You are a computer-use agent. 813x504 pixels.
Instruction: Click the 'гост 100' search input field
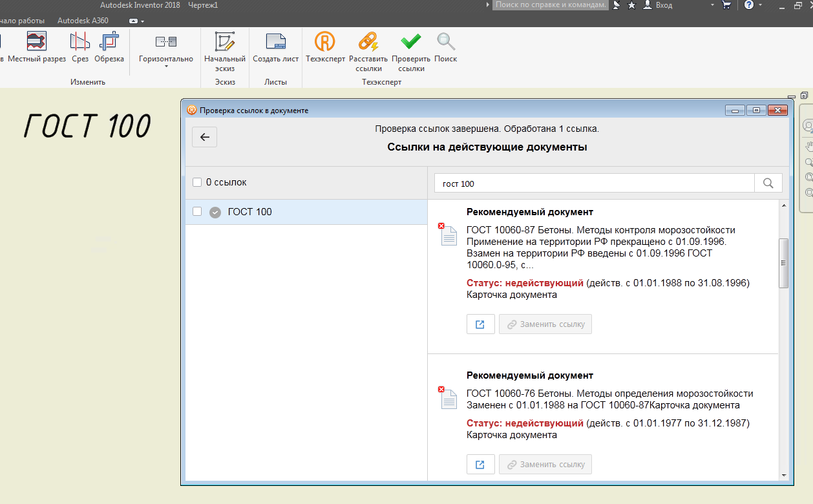click(x=594, y=184)
